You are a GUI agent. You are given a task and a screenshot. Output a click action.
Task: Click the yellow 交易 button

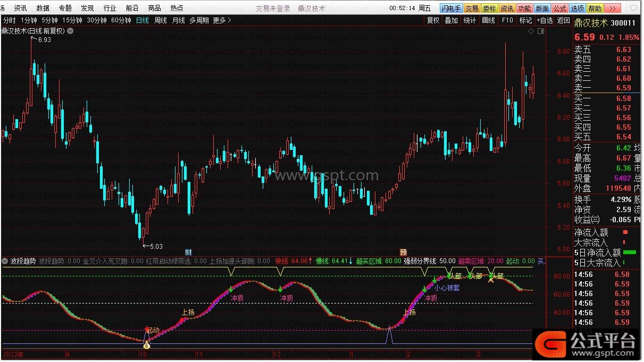[x=472, y=8]
